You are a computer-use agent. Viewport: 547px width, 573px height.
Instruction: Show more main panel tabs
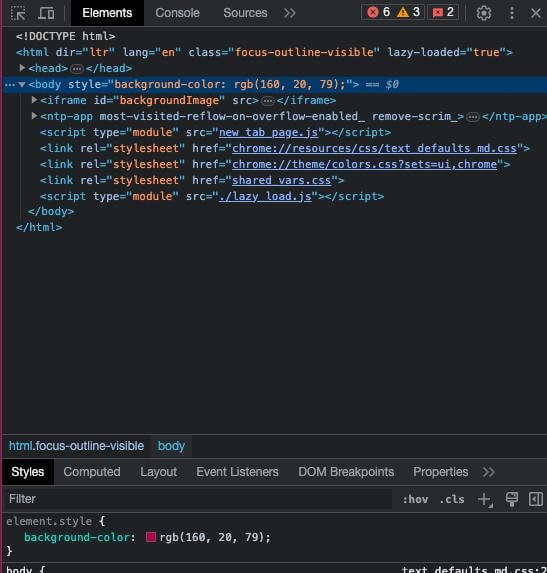tap(290, 13)
